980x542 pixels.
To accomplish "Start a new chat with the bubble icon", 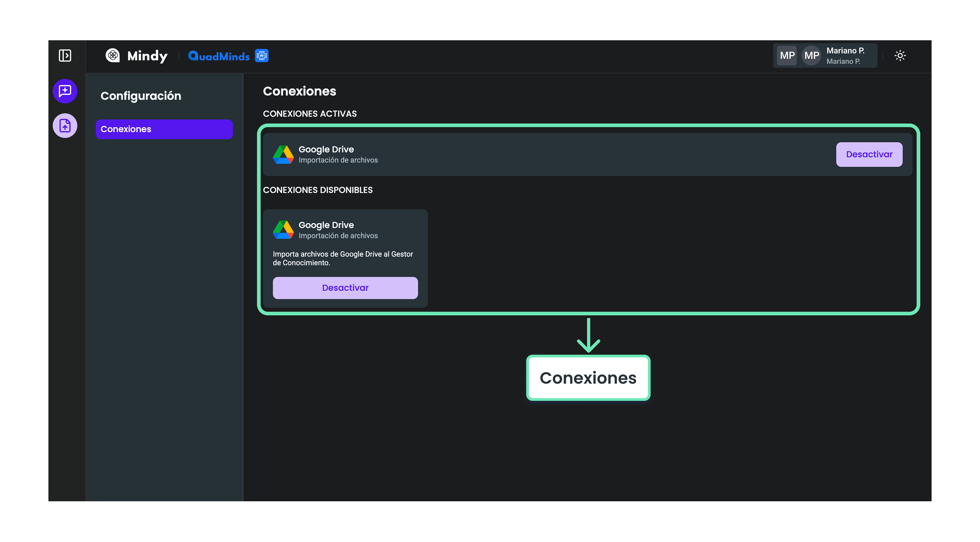I will (x=65, y=91).
